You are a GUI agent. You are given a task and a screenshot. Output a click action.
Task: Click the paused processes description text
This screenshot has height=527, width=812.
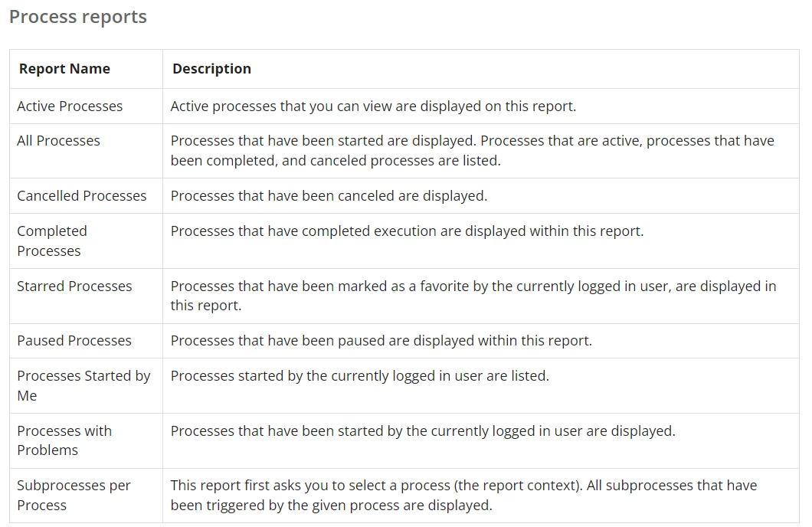[x=381, y=341]
